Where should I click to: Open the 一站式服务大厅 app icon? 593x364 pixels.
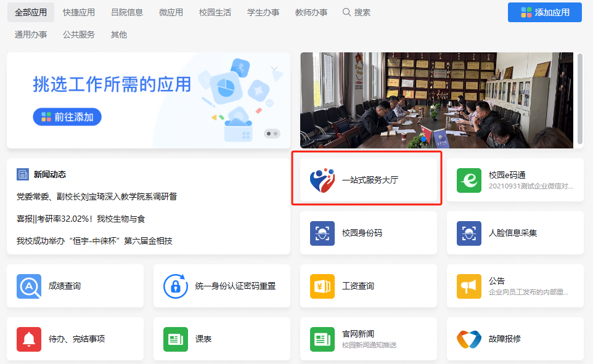pyautogui.click(x=322, y=180)
